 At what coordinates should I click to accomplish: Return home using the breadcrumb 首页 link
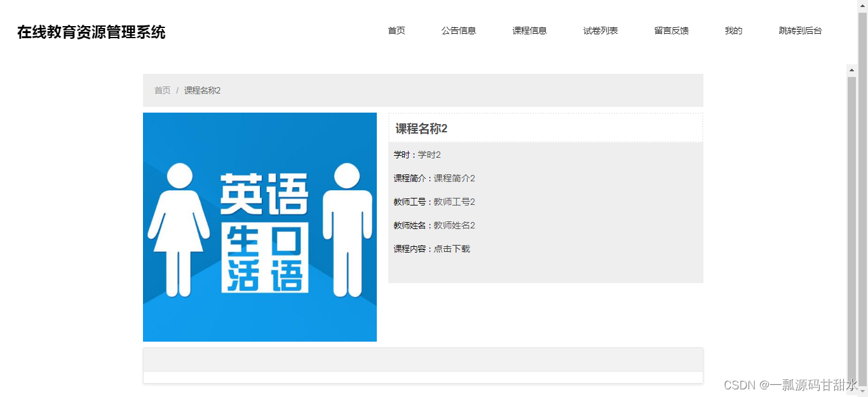[161, 90]
